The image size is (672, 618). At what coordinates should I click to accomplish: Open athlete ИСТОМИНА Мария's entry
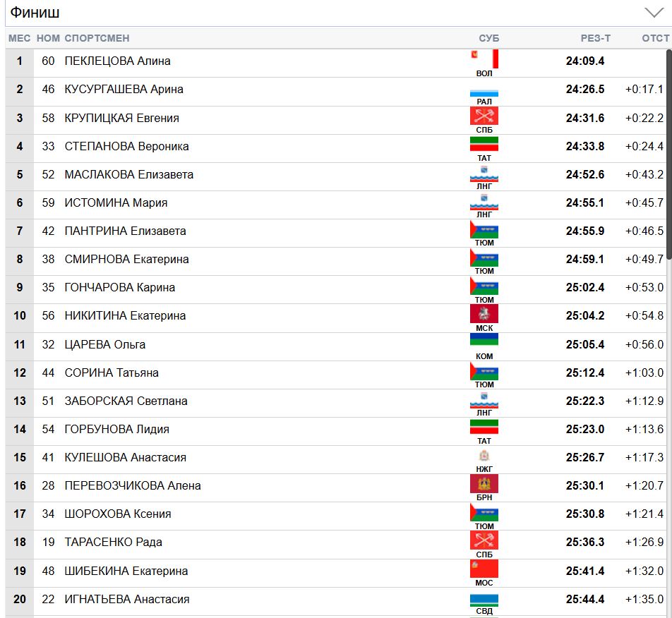pos(116,202)
